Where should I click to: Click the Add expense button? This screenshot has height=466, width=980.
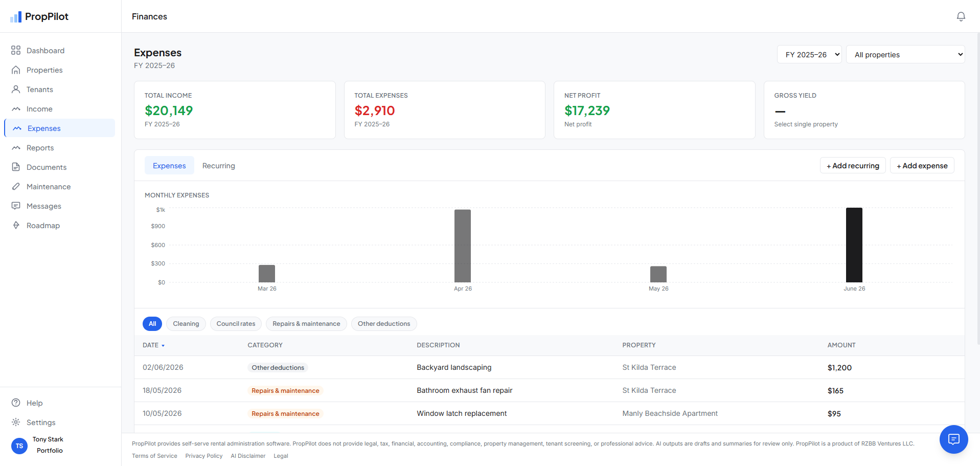pyautogui.click(x=922, y=166)
